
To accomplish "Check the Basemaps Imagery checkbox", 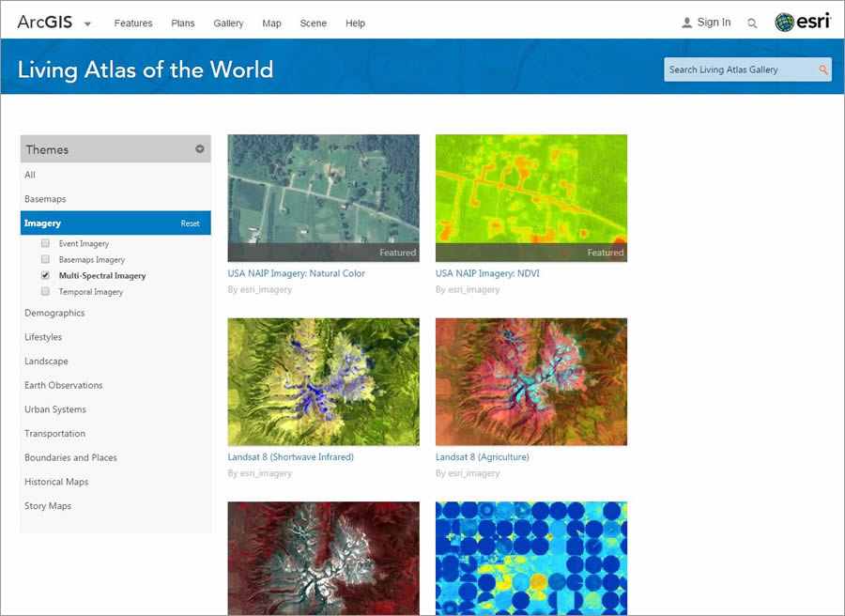I will (45, 259).
